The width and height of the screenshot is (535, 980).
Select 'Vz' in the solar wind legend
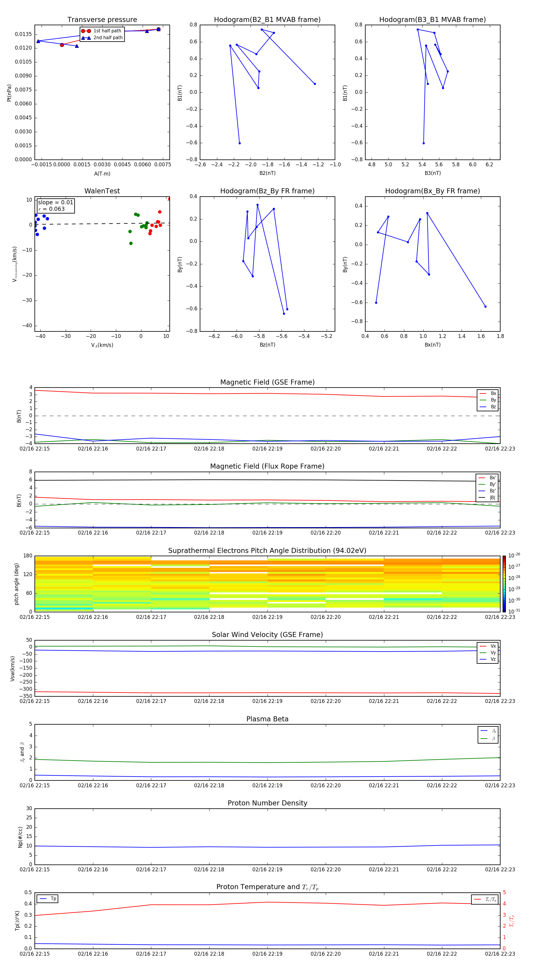tap(488, 659)
